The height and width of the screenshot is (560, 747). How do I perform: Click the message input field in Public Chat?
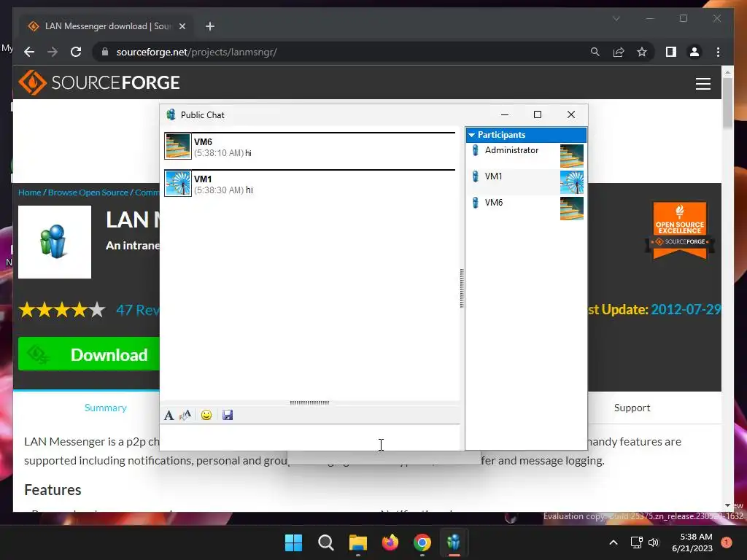pyautogui.click(x=309, y=437)
